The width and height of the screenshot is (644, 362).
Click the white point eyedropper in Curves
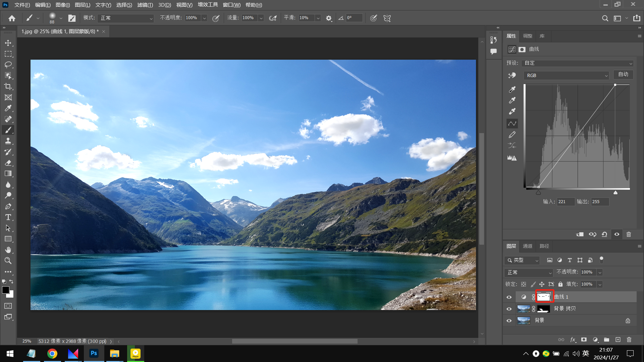click(x=512, y=111)
